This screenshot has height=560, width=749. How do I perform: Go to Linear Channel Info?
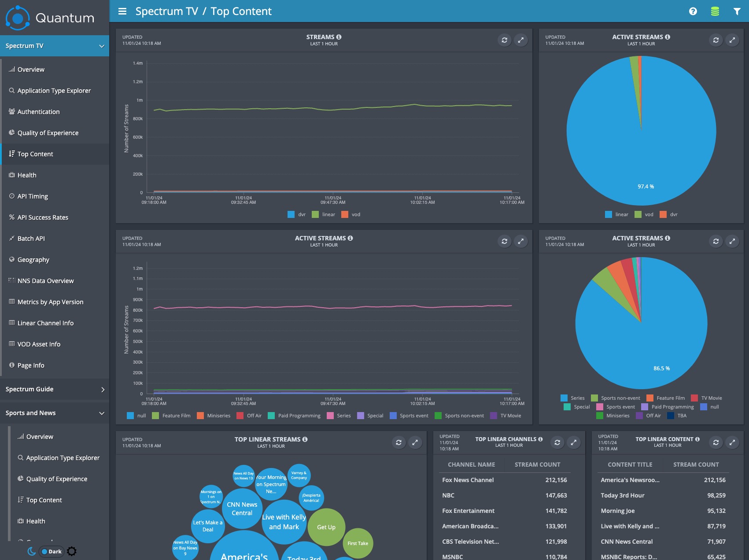pos(55,323)
